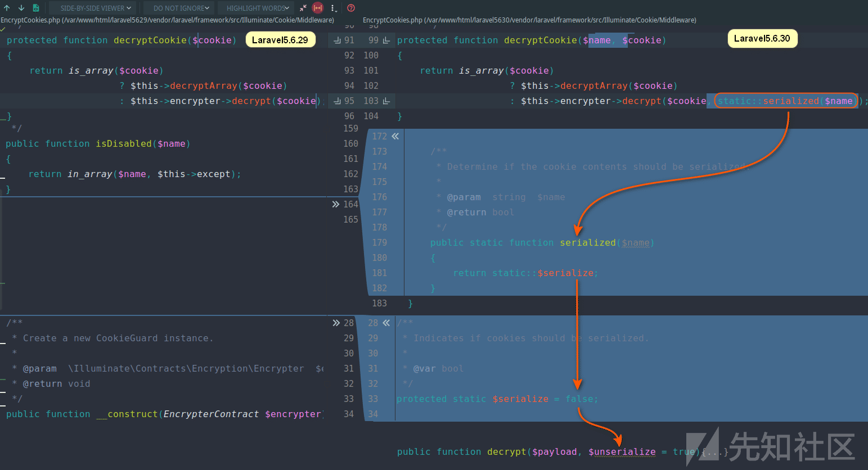Collapse the section with chevron at line 172
The image size is (868, 470).
(x=395, y=135)
